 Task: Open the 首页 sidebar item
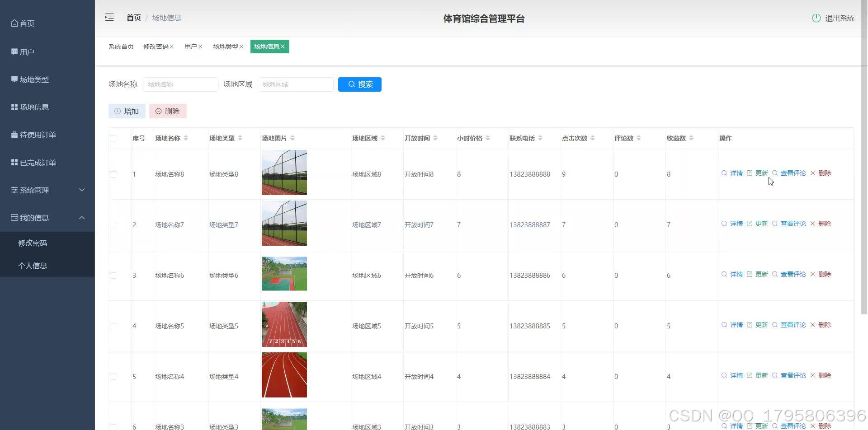(x=47, y=23)
